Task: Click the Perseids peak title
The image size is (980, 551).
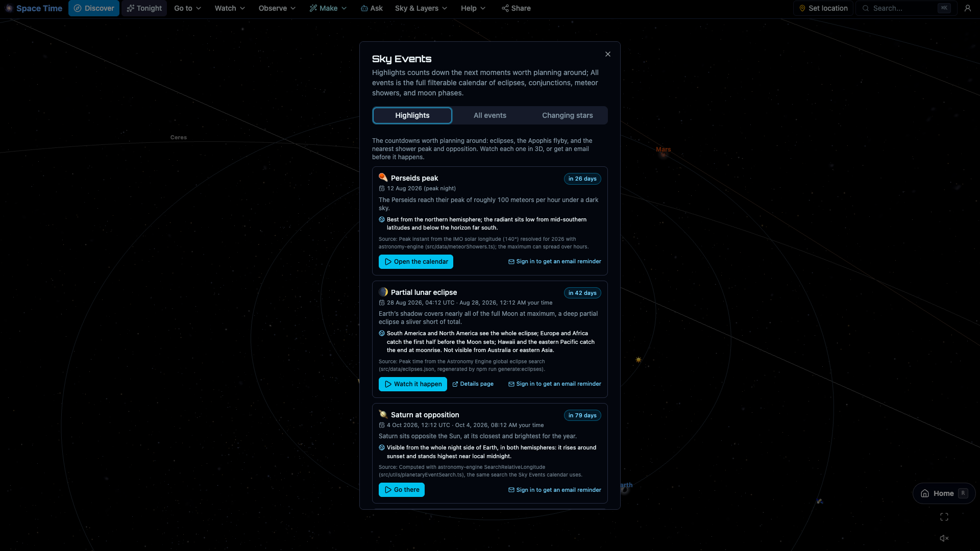Action: tap(414, 178)
